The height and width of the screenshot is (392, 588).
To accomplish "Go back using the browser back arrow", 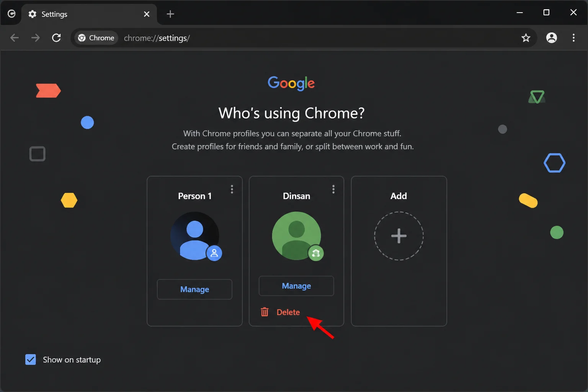I will (15, 38).
